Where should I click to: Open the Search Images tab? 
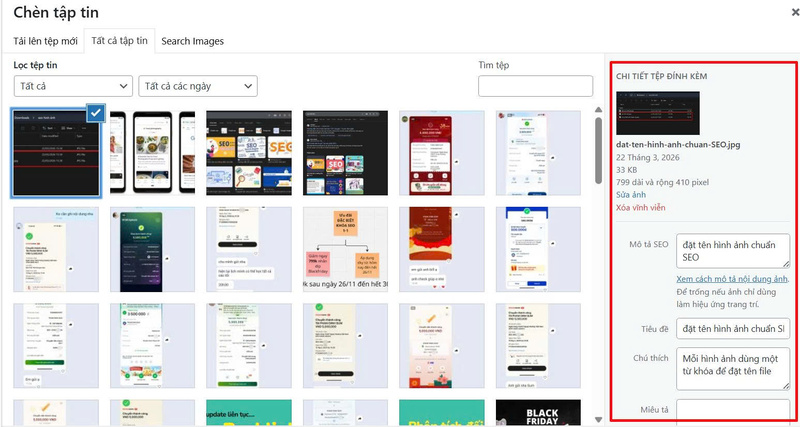(x=192, y=41)
